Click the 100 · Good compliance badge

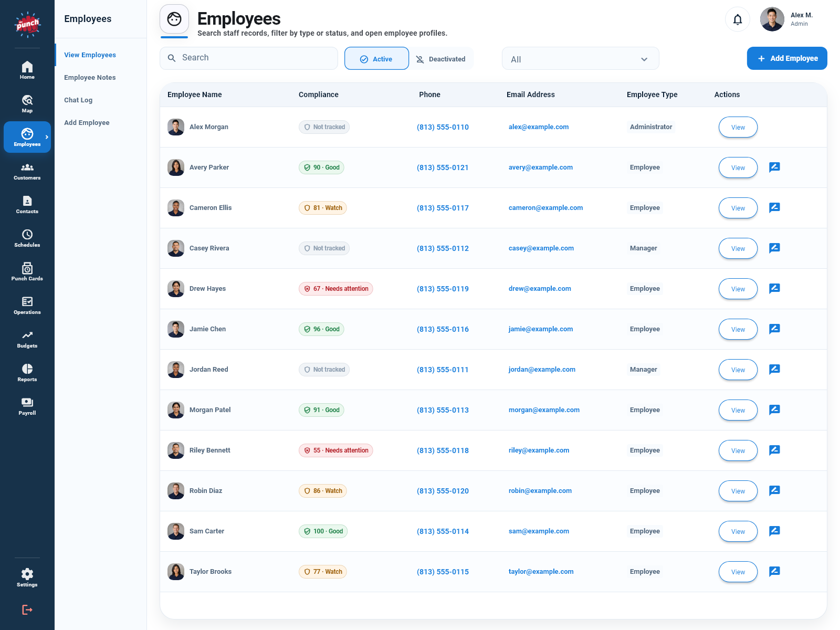(x=323, y=531)
